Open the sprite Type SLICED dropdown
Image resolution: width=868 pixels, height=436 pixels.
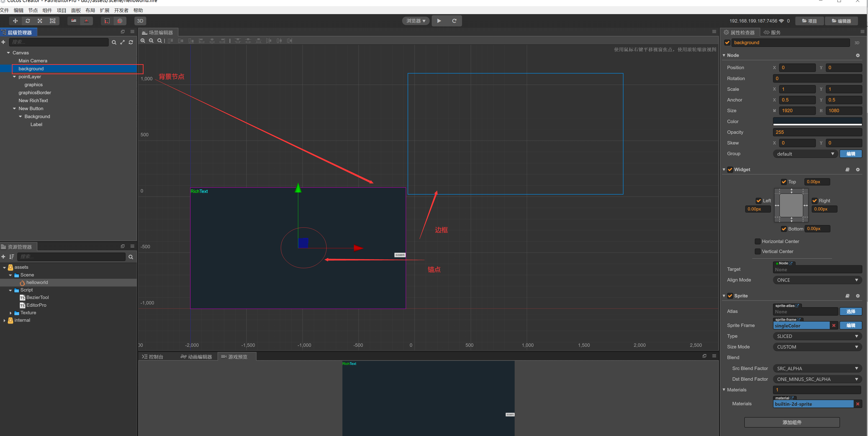pos(817,336)
